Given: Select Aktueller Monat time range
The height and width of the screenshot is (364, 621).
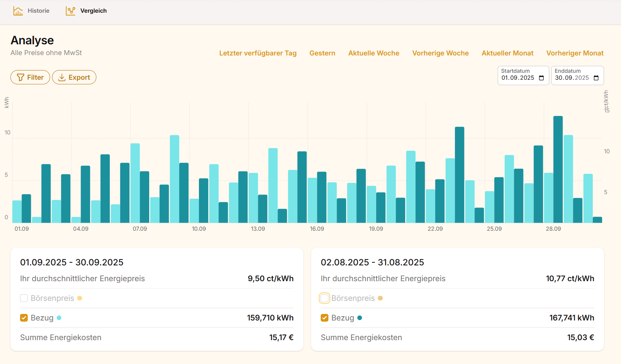Looking at the screenshot, I should pyautogui.click(x=507, y=53).
